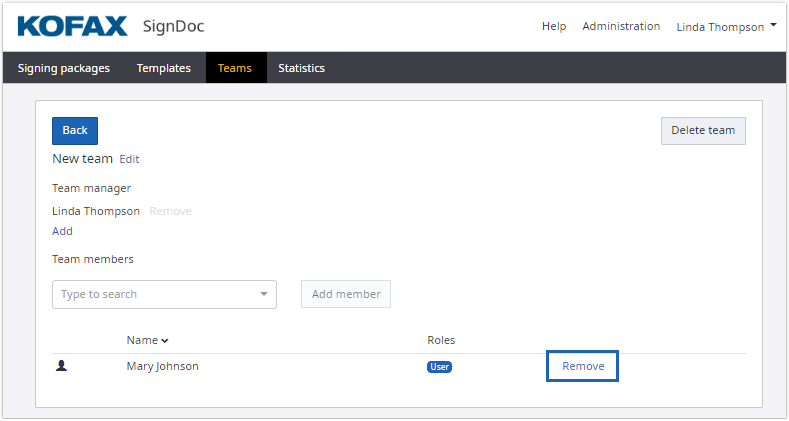Expand the member search dropdown arrow

coord(264,294)
